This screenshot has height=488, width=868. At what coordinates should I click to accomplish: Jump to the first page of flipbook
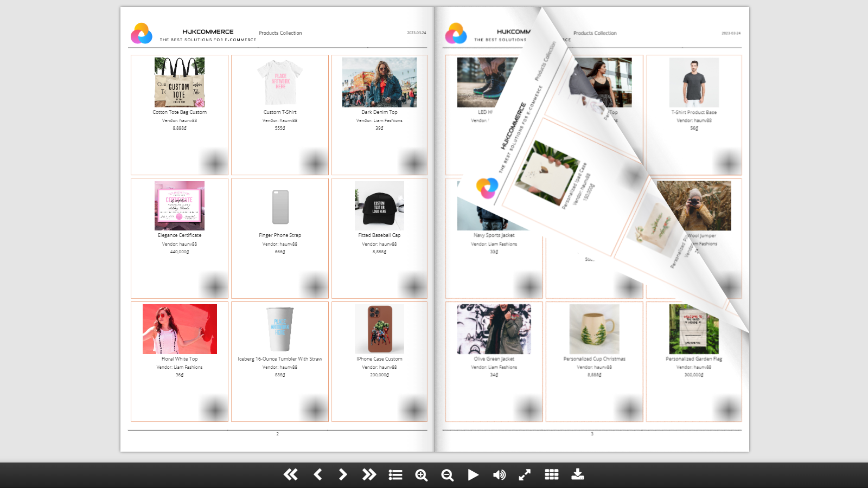(290, 475)
